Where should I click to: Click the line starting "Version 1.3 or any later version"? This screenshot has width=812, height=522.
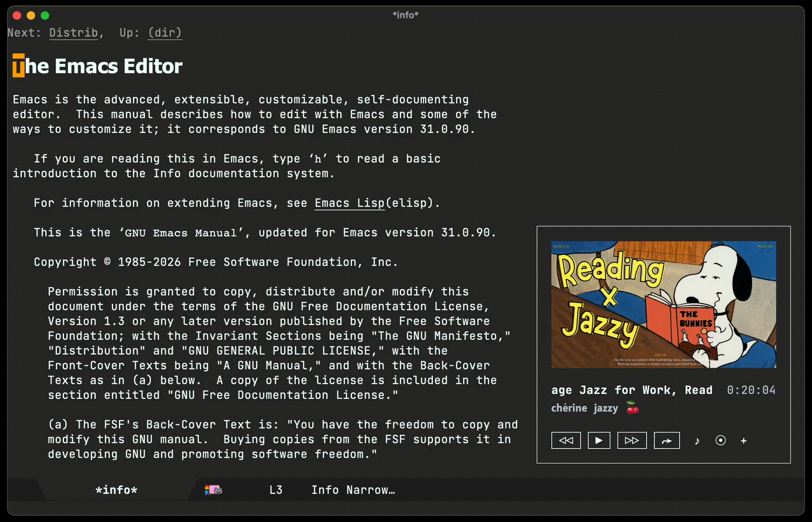(x=269, y=321)
